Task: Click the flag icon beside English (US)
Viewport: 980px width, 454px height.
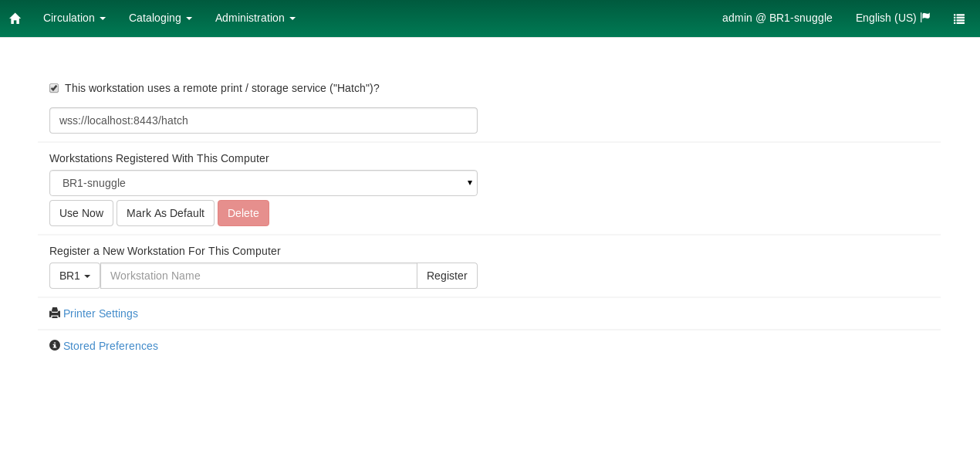Action: coord(925,17)
